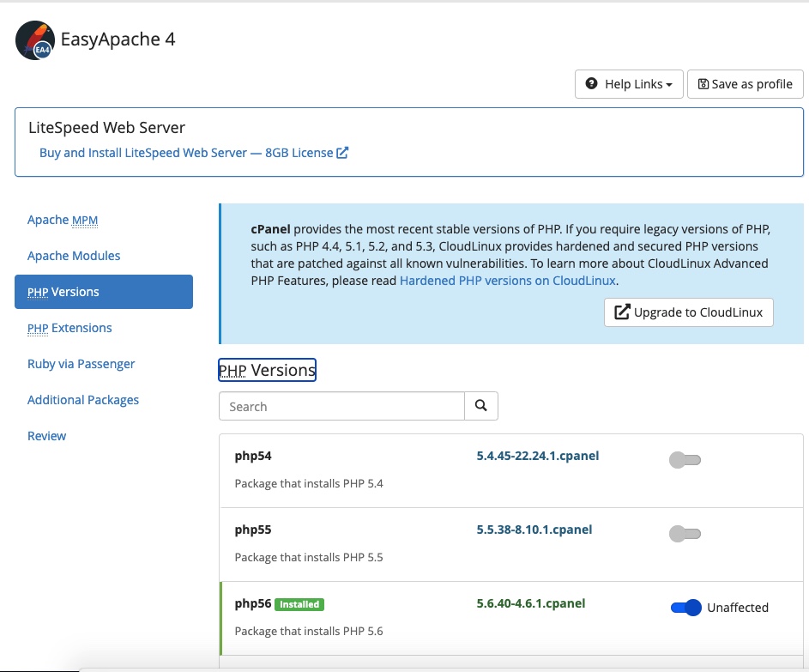Enable the php55 package toggle
809x672 pixels.
685,534
